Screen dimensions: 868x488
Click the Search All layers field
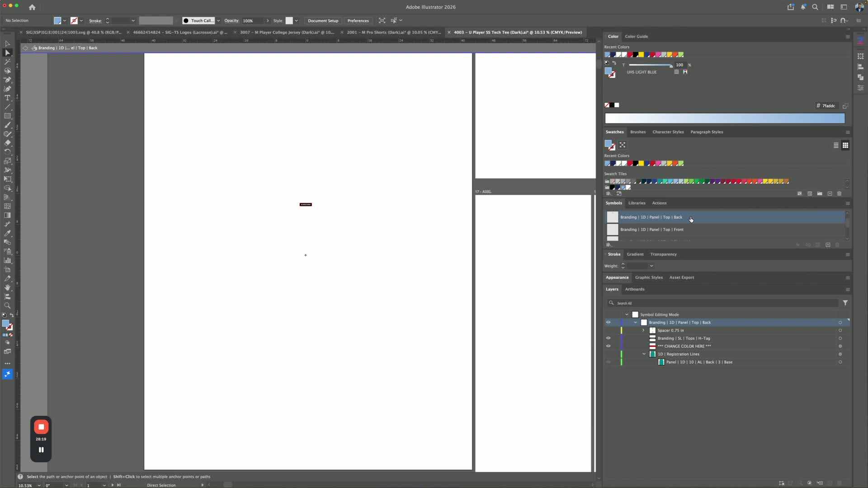[x=722, y=303]
